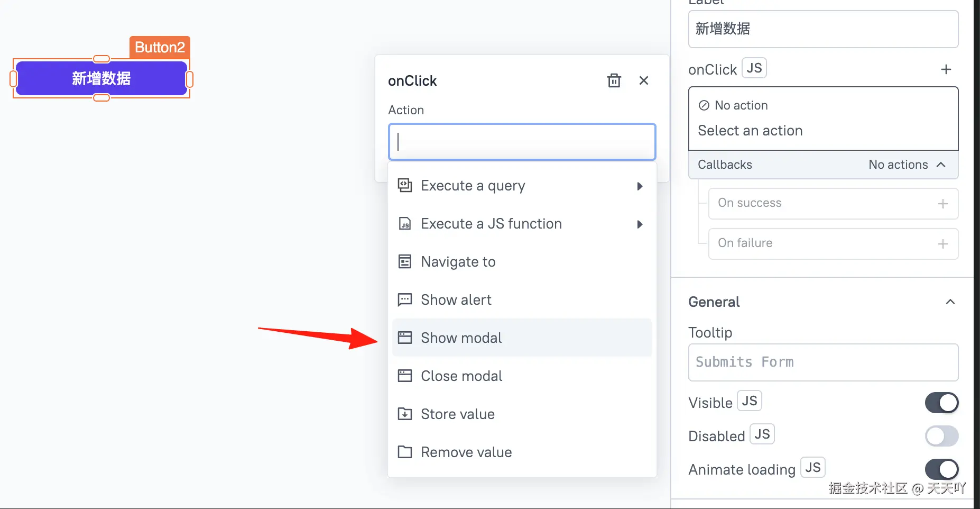Viewport: 980px width, 509px height.
Task: Collapse the General section
Action: [950, 302]
